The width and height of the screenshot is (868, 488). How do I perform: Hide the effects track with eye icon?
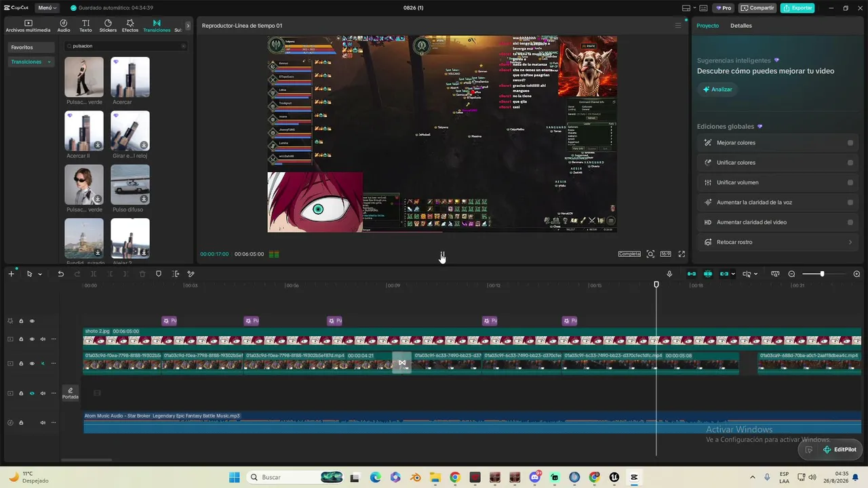[x=32, y=321]
